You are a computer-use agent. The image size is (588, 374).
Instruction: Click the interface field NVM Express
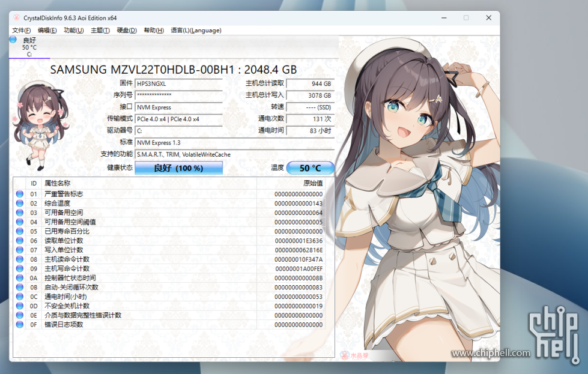tap(178, 107)
